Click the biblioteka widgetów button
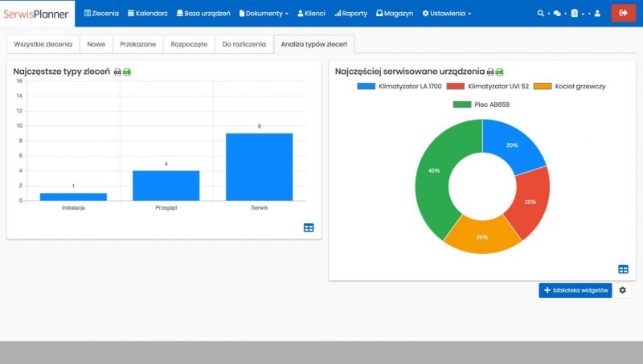The image size is (643, 364). coord(575,290)
